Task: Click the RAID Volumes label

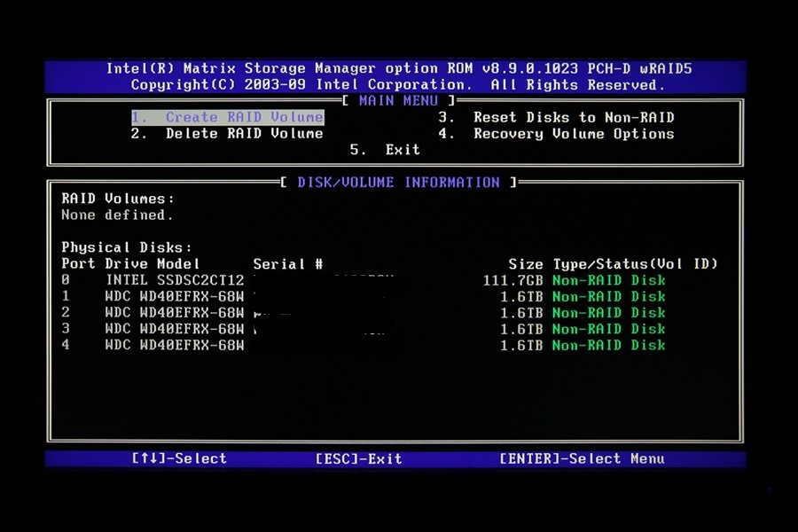Action: (118, 199)
